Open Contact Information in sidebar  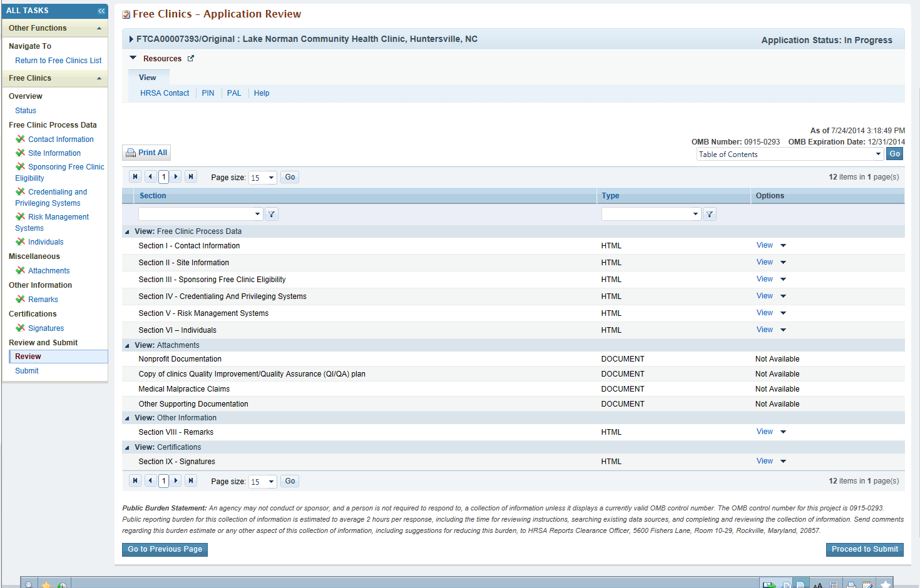61,139
